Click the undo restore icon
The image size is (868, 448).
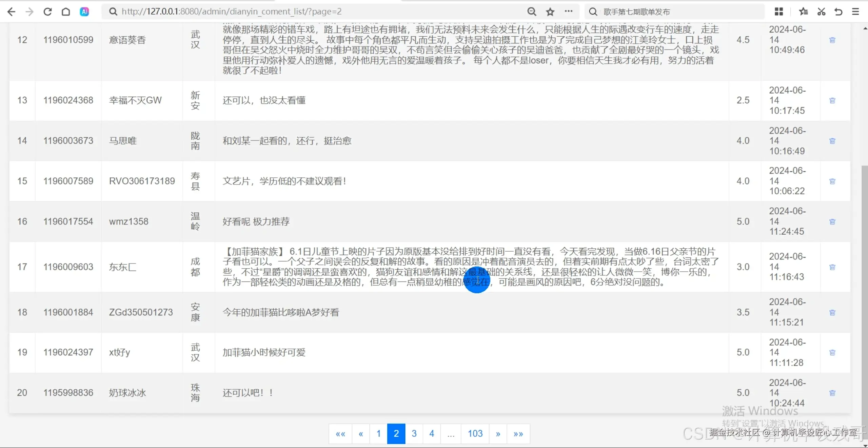click(x=838, y=11)
